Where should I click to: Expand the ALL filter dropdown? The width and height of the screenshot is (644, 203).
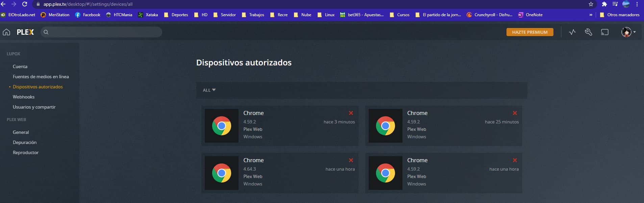click(x=209, y=90)
